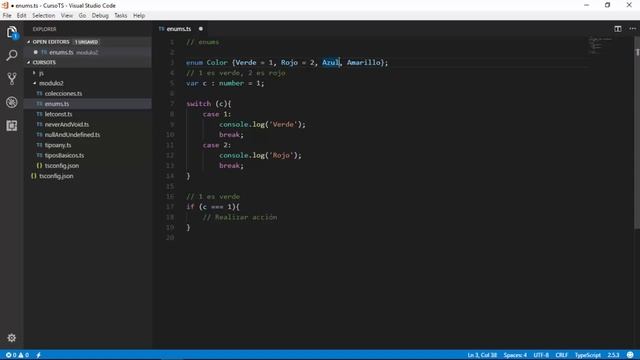Screen dimensions: 640x360
Task: Click console.log('Verde') line in editor
Action: coord(262,124)
